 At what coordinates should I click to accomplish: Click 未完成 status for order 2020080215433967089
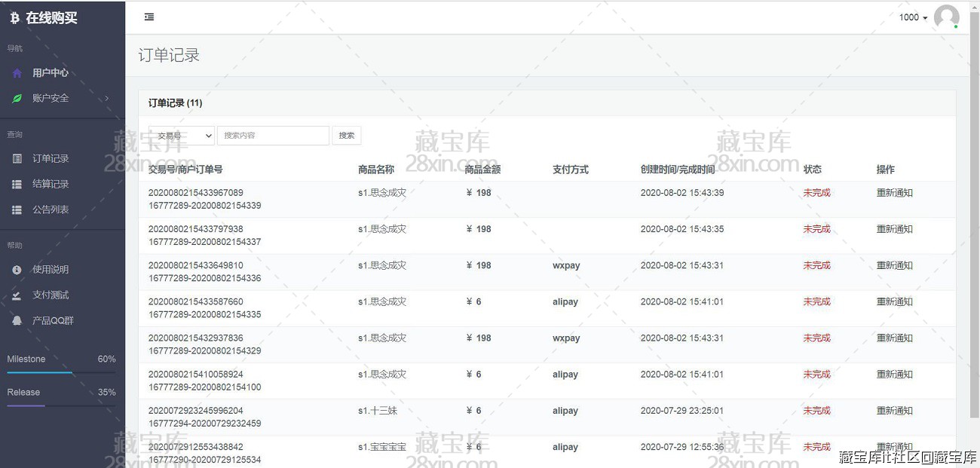click(x=816, y=193)
